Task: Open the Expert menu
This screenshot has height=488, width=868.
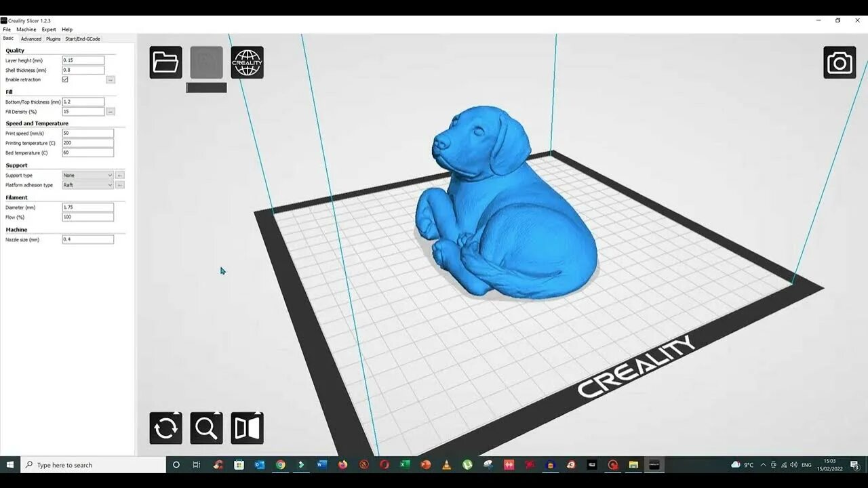Action: [x=49, y=30]
